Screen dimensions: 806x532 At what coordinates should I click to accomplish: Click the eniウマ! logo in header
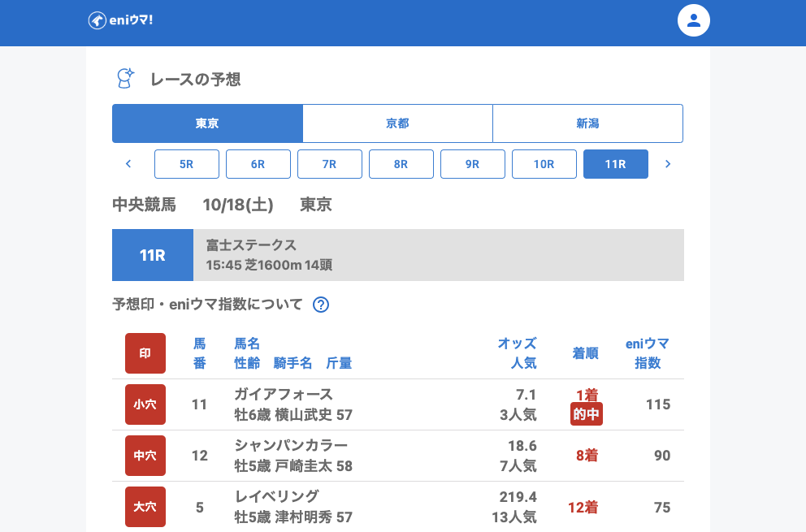(120, 20)
